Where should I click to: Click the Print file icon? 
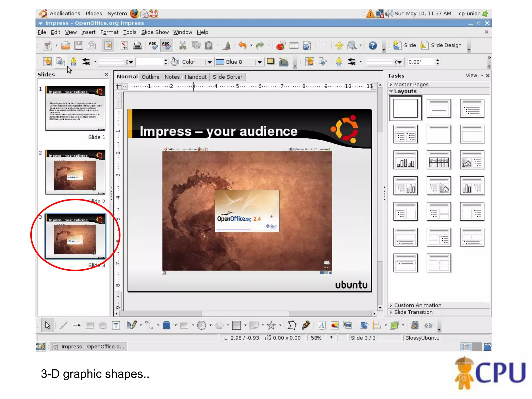coord(137,45)
